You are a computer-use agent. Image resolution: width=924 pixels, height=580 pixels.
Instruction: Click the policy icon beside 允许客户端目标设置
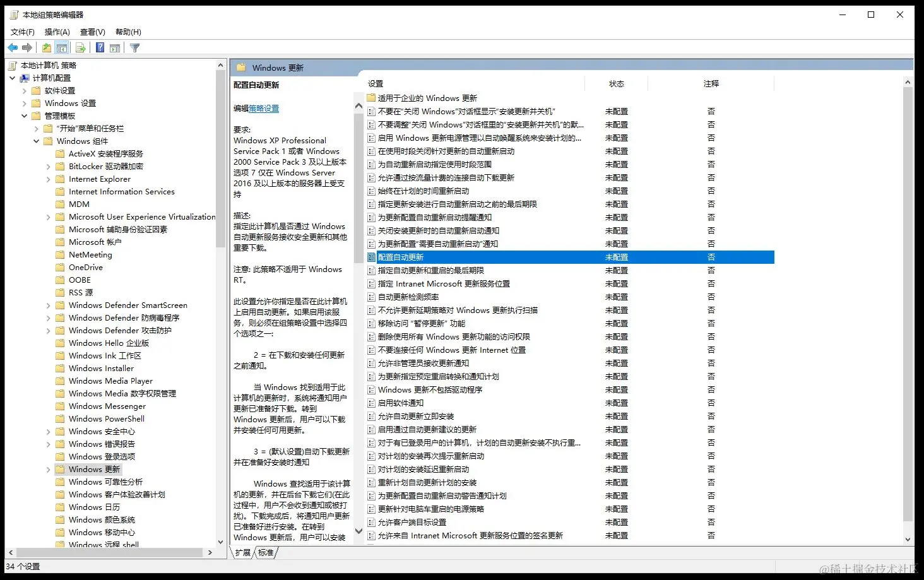click(372, 522)
